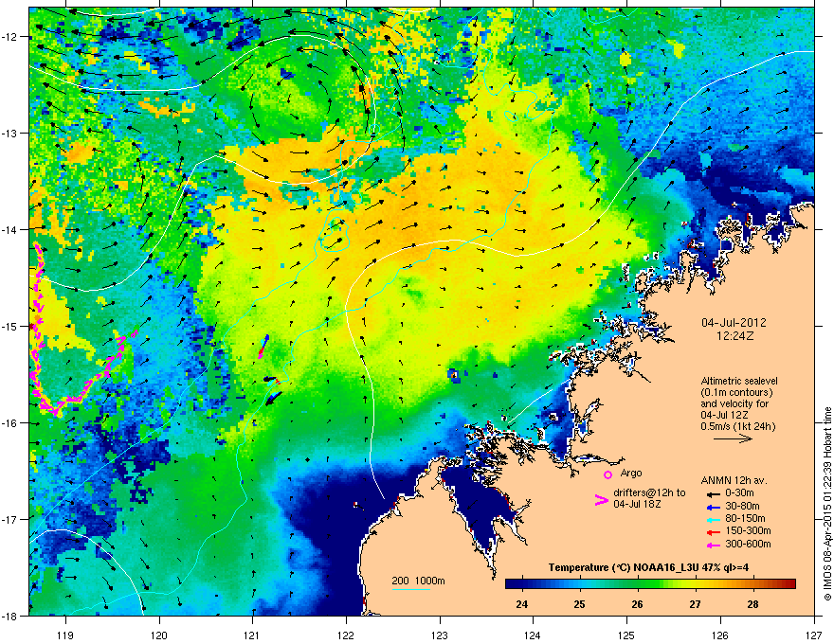Click the 'drifters@12h to' legend text
This screenshot has width=834, height=644.
coord(649,492)
